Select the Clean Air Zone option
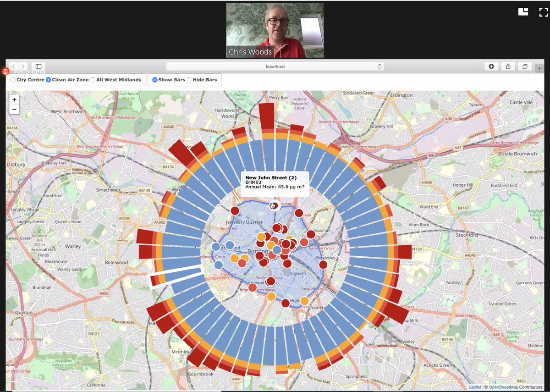 coord(48,79)
